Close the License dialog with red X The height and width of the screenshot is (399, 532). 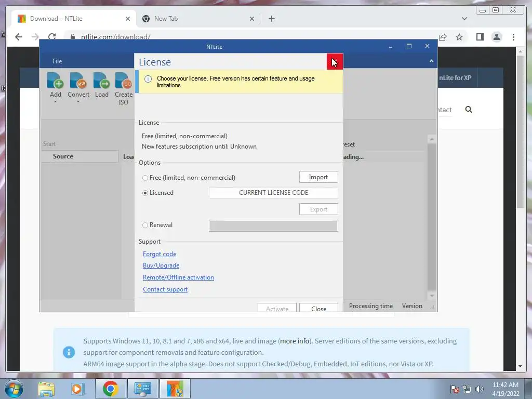point(335,61)
